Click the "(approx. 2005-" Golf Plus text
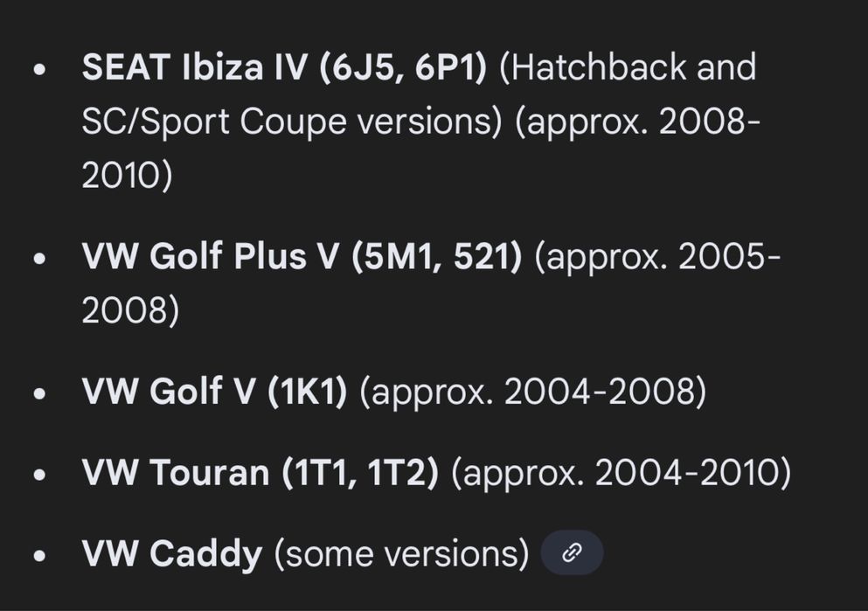The image size is (868, 611). point(656,257)
